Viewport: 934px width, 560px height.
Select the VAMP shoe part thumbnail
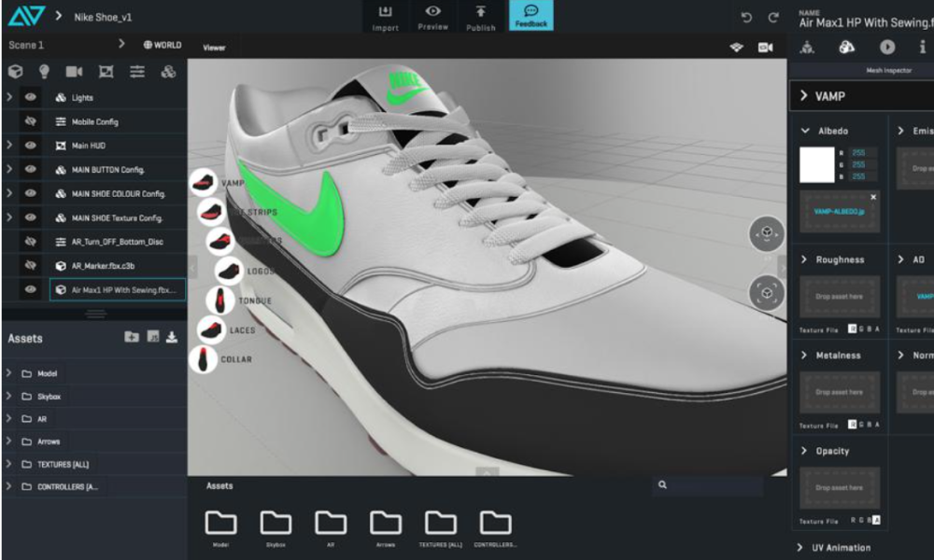(x=203, y=182)
